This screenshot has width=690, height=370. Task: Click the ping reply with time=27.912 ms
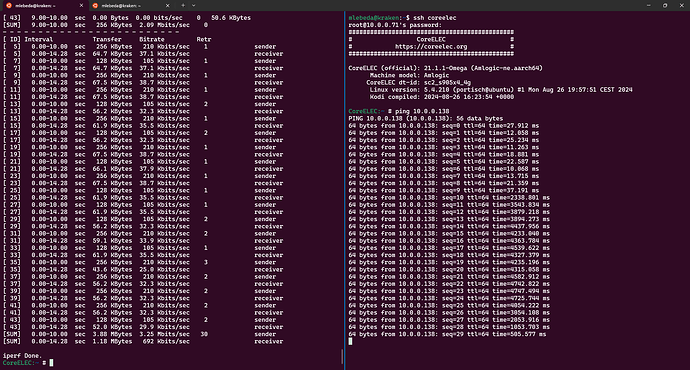[x=444, y=126]
